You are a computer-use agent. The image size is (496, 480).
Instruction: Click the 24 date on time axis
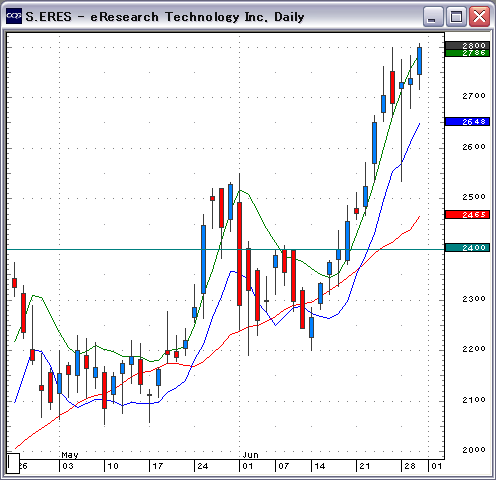pos(203,466)
